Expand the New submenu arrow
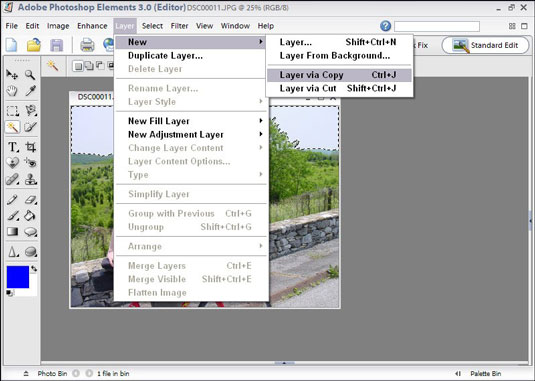This screenshot has width=535, height=381. (x=261, y=42)
